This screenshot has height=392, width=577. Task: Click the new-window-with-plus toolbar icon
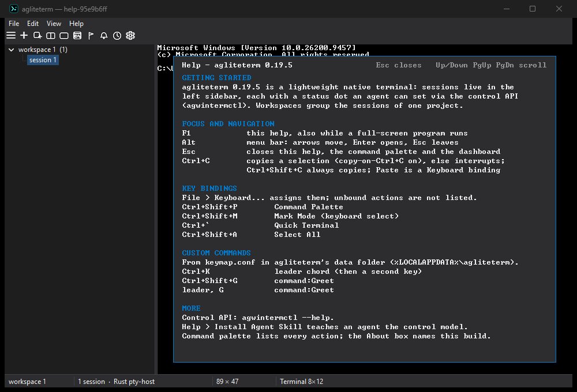click(37, 35)
